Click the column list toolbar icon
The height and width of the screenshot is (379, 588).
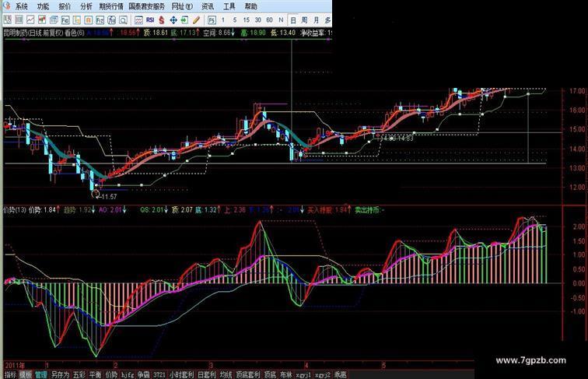click(19, 20)
